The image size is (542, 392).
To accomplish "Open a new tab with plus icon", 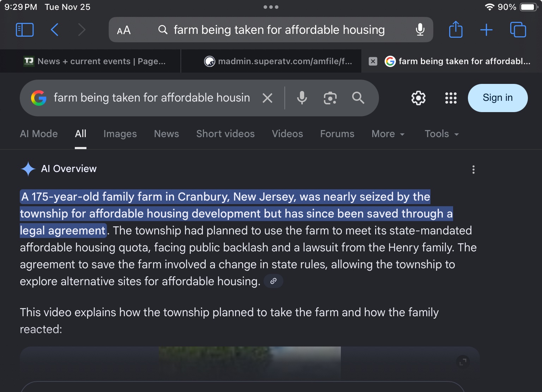I will point(486,30).
